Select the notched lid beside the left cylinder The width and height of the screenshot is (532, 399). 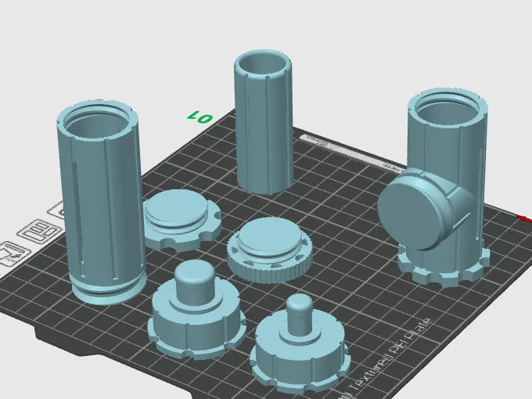pyautogui.click(x=182, y=221)
